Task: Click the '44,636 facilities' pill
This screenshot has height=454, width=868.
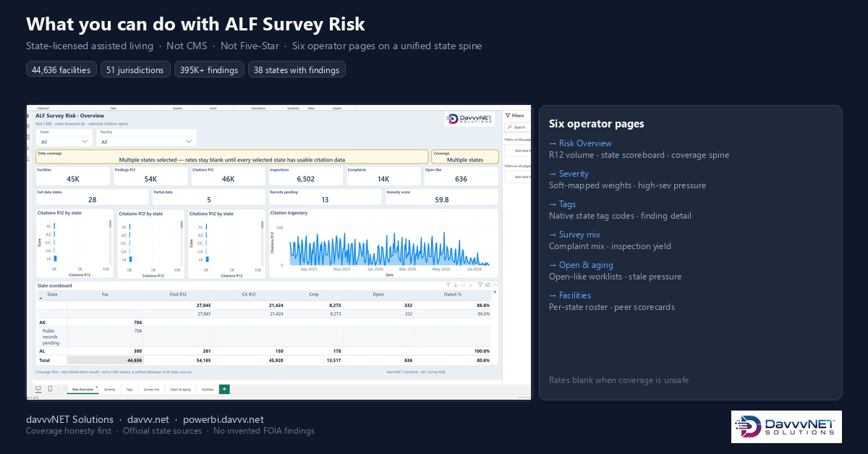Action: point(61,70)
